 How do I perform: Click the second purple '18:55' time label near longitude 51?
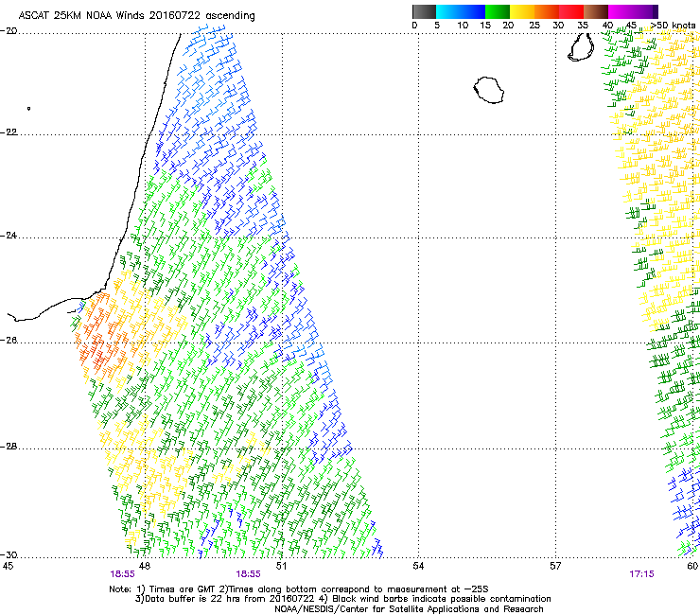248,574
